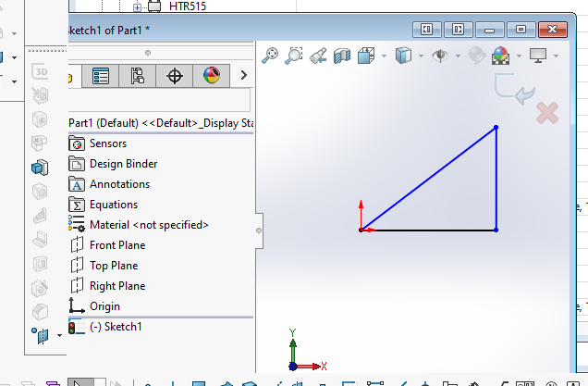588x386 pixels.
Task: Click the Zoom to Fit magnifier icon
Action: point(271,56)
